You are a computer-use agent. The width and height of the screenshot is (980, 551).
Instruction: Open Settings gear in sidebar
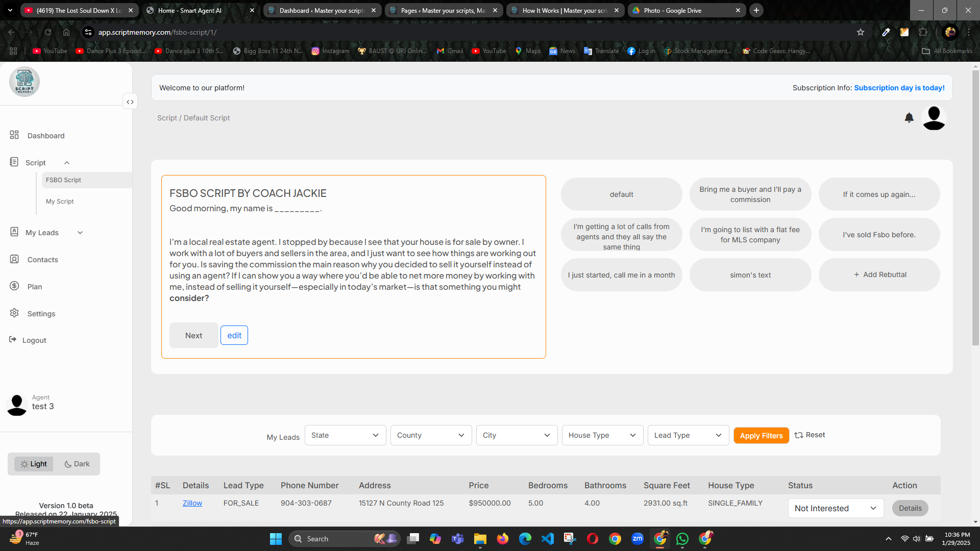(x=14, y=313)
